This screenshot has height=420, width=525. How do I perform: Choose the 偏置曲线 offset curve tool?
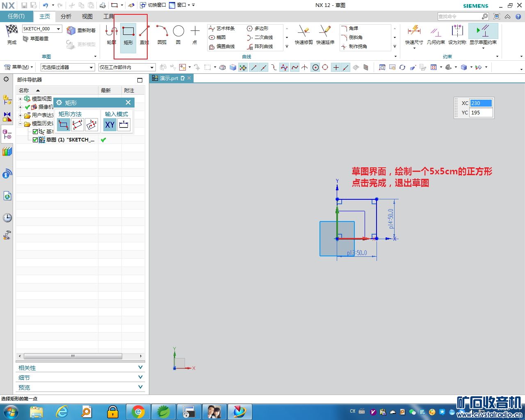tap(222, 46)
